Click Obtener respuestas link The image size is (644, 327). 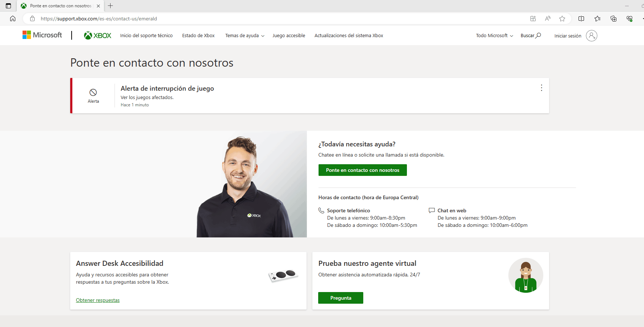click(98, 300)
